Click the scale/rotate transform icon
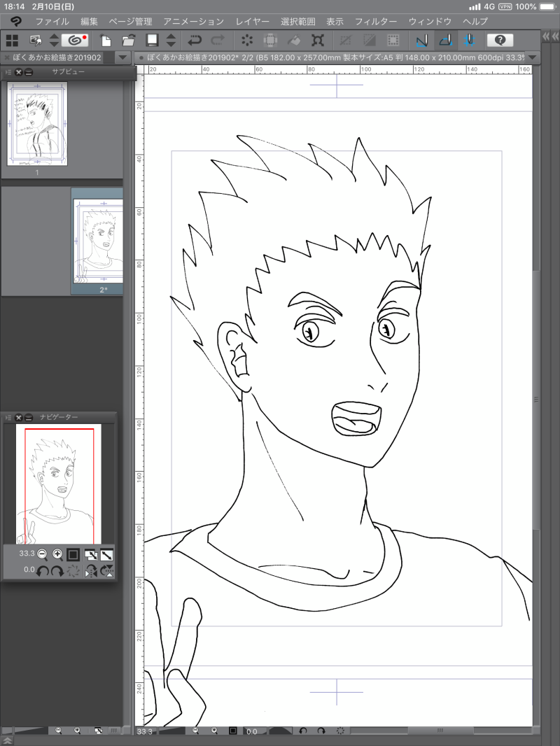The image size is (560, 746). pyautogui.click(x=317, y=41)
